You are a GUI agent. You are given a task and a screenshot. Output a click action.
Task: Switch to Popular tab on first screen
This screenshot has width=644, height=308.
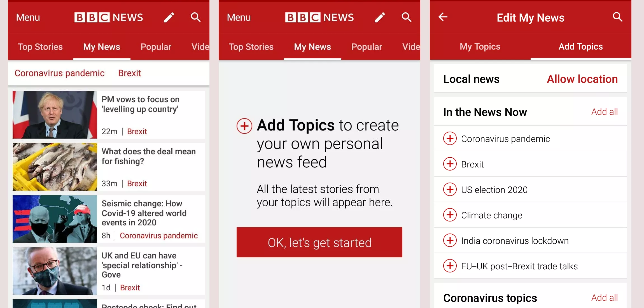[156, 47]
